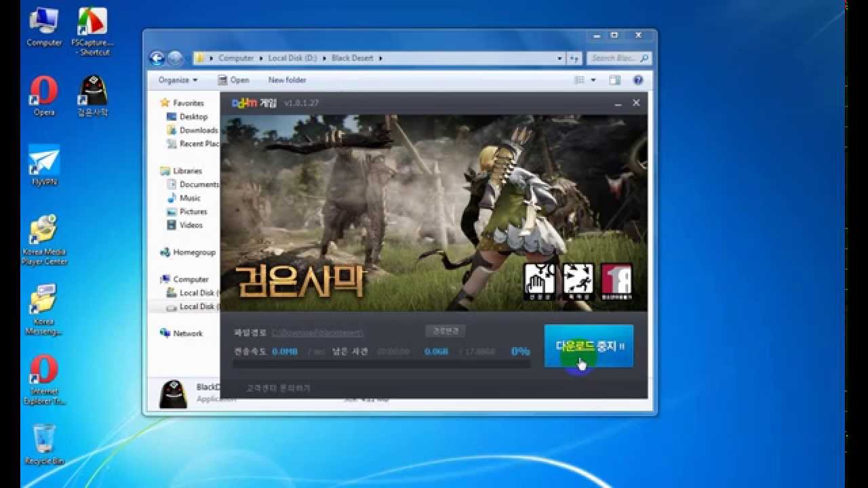Click the BlackDesert application icon in details pane

pos(173,394)
